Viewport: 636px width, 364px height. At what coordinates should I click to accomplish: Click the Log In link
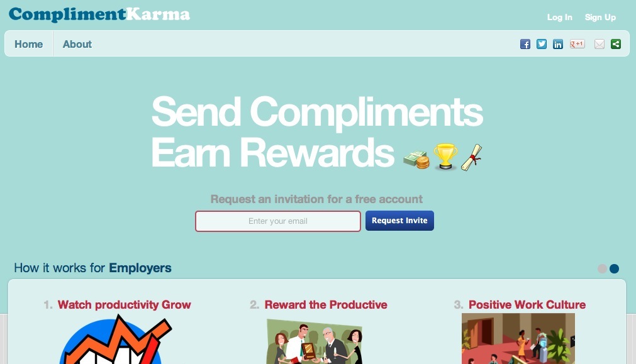click(559, 17)
